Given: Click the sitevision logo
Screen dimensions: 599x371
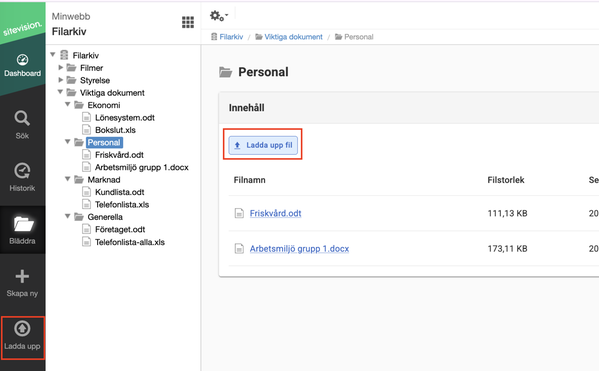Looking at the screenshot, I should tap(22, 28).
